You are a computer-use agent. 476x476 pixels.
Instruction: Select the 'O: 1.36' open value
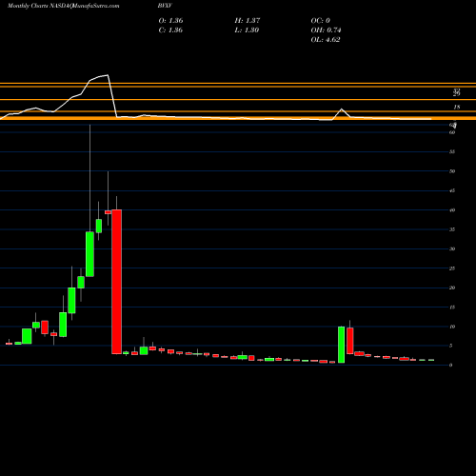[x=170, y=21]
